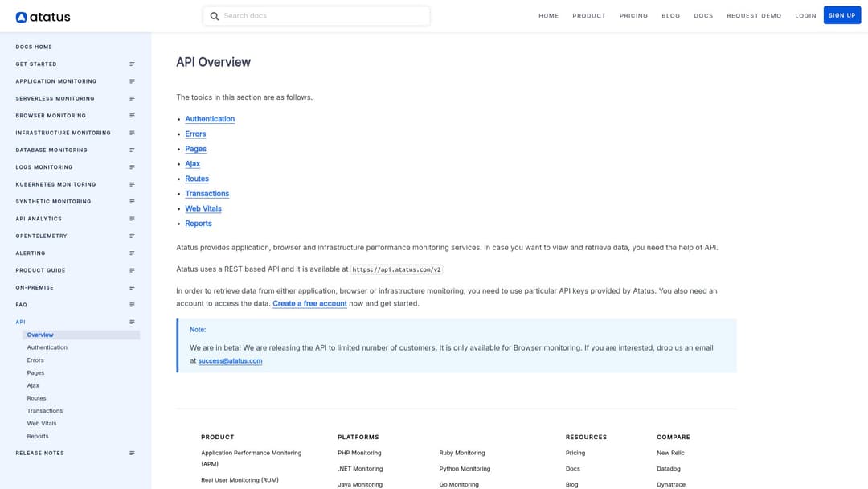This screenshot has width=868, height=489.
Task: Select Routes in the sidebar API list
Action: [x=36, y=399]
